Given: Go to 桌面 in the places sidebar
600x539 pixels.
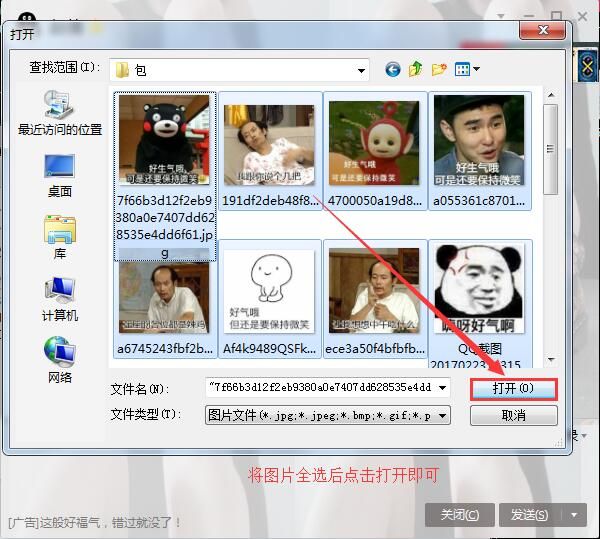Looking at the screenshot, I should click(60, 173).
